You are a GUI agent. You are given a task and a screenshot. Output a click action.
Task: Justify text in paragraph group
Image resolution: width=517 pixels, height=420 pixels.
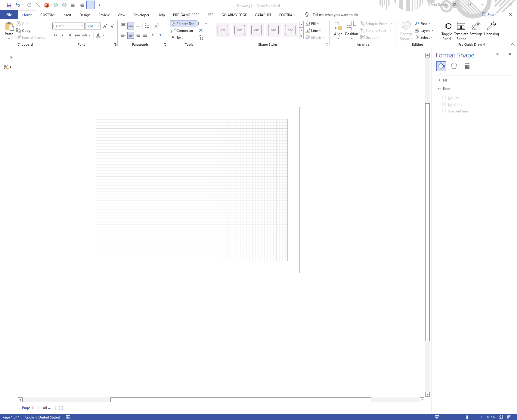[145, 35]
